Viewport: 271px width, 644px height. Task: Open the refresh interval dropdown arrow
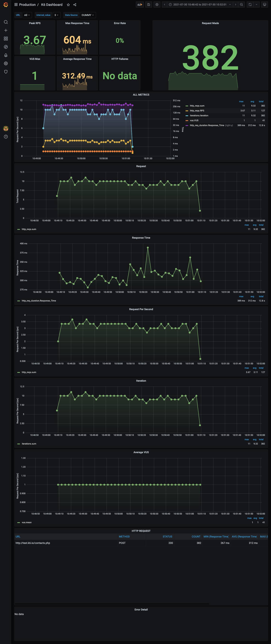pos(256,5)
